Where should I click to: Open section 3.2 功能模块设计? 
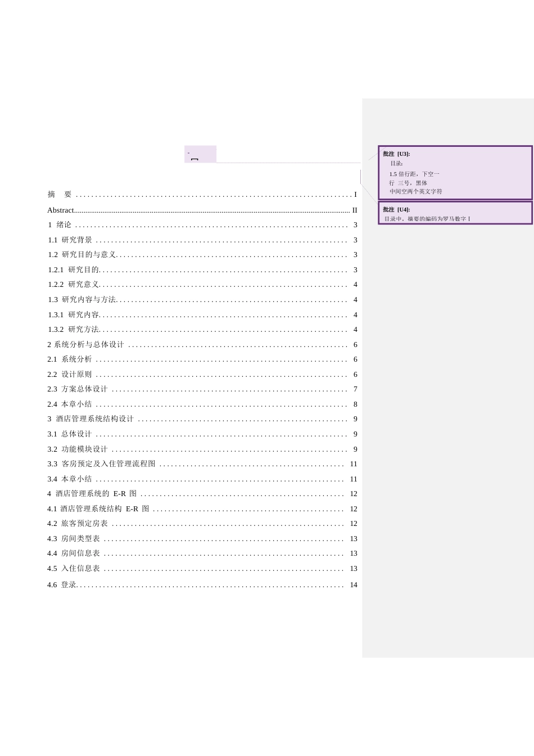[x=74, y=449]
